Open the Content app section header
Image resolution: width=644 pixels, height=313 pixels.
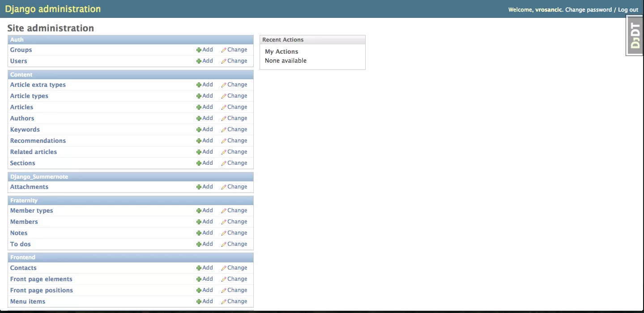(x=21, y=75)
